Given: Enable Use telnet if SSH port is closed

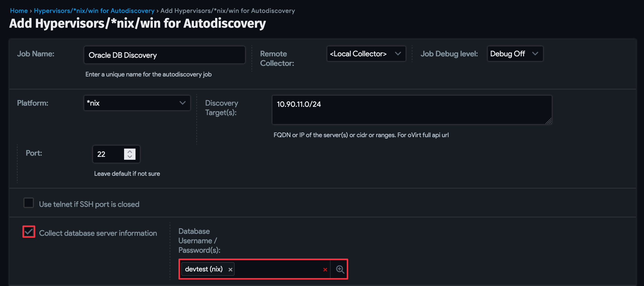Looking at the screenshot, I should point(28,203).
